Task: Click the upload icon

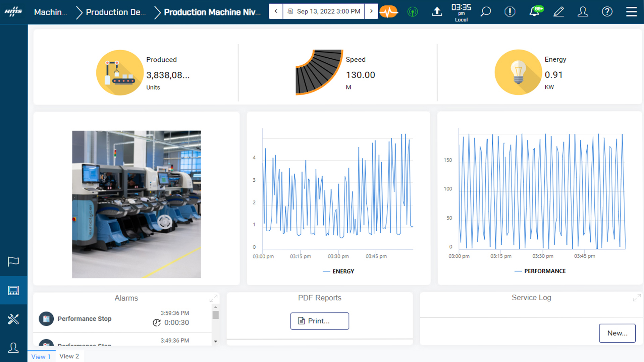Action: tap(437, 11)
